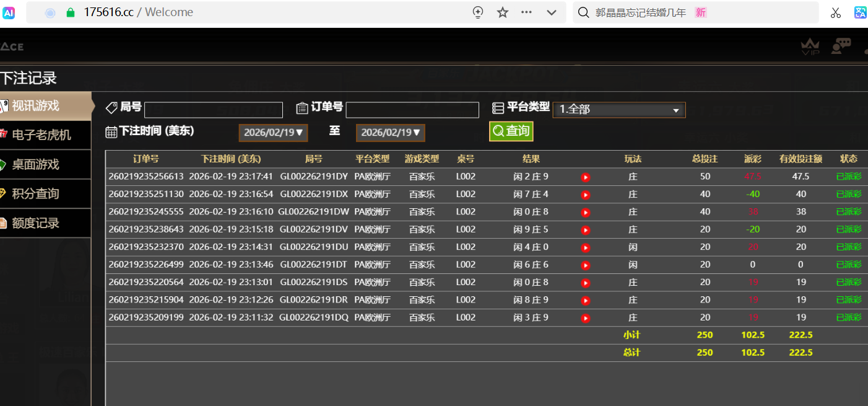This screenshot has width=868, height=406.
Task: Click the browser AI assistant icon
Action: [x=9, y=12]
